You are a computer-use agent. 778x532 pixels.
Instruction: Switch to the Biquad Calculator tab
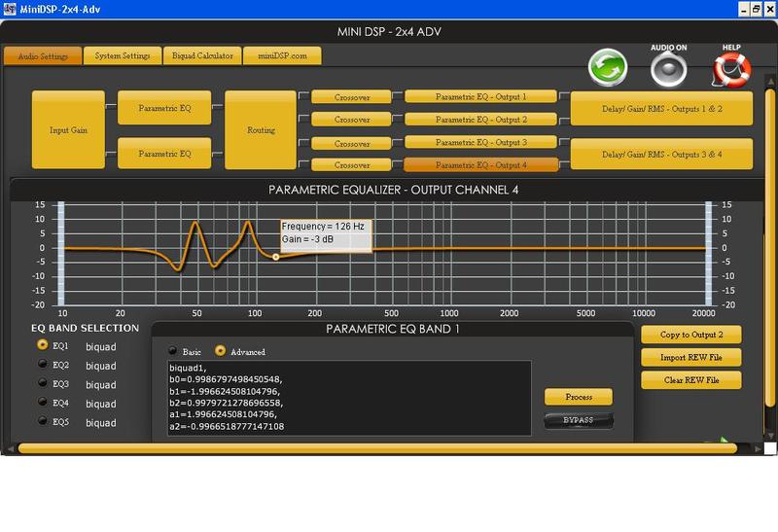[x=202, y=56]
